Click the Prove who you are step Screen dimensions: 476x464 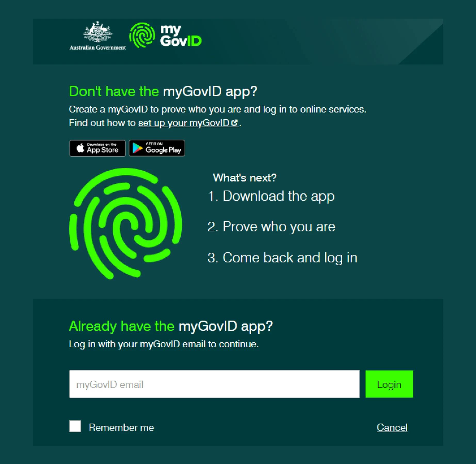click(x=271, y=227)
